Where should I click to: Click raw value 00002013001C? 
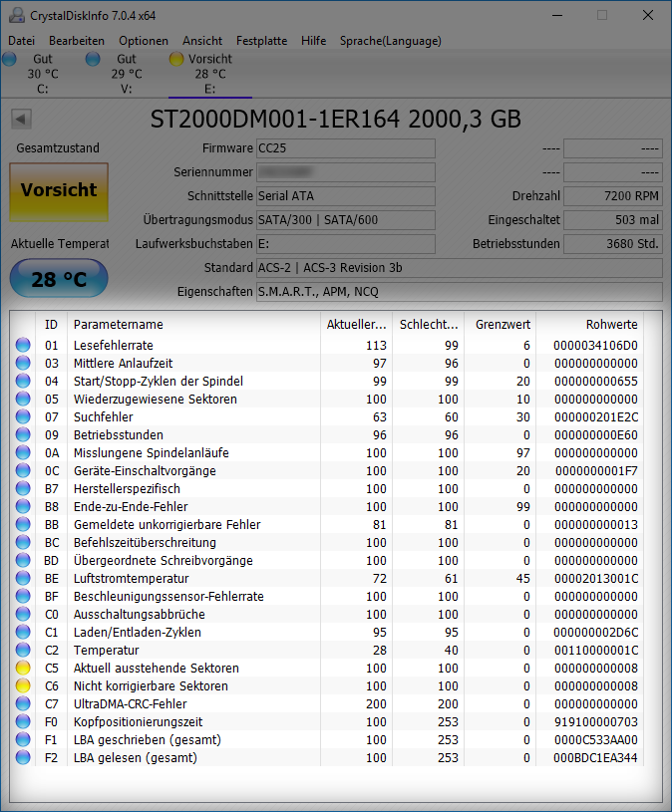click(596, 579)
